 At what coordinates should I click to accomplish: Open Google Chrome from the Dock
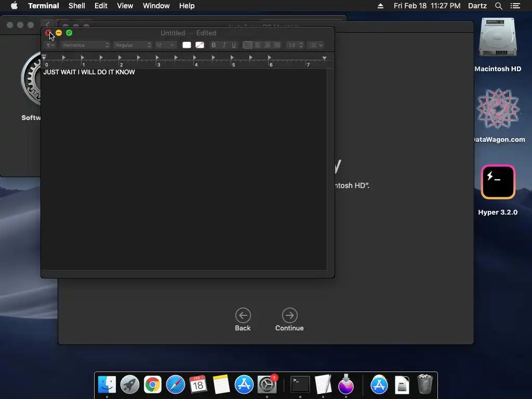153,385
